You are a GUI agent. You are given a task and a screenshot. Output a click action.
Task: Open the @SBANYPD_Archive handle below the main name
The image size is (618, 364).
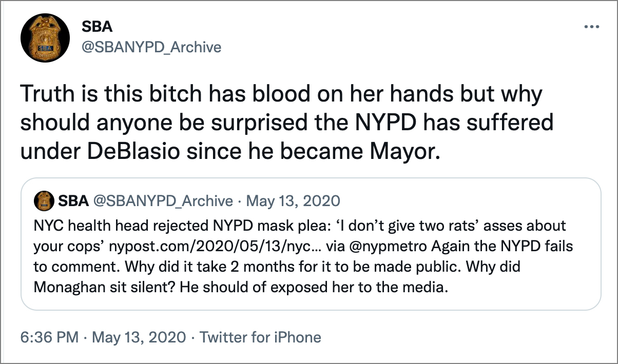[x=151, y=48]
